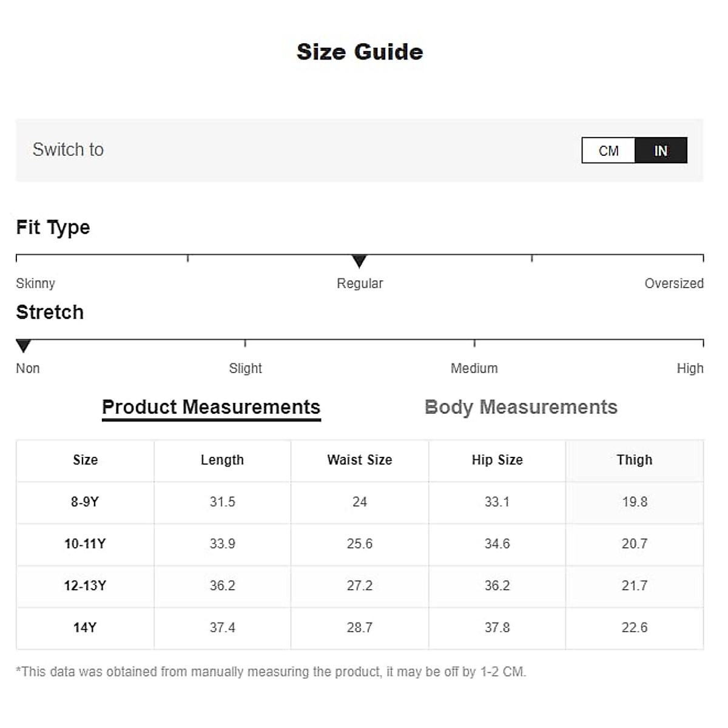Open the Product Measurements tab
This screenshot has height=728, width=728.
211,407
